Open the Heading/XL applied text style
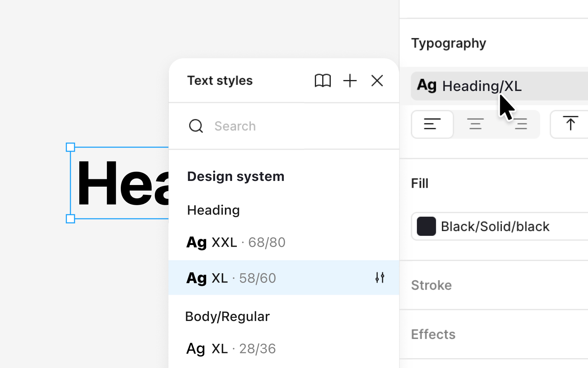588x368 pixels. (x=481, y=86)
